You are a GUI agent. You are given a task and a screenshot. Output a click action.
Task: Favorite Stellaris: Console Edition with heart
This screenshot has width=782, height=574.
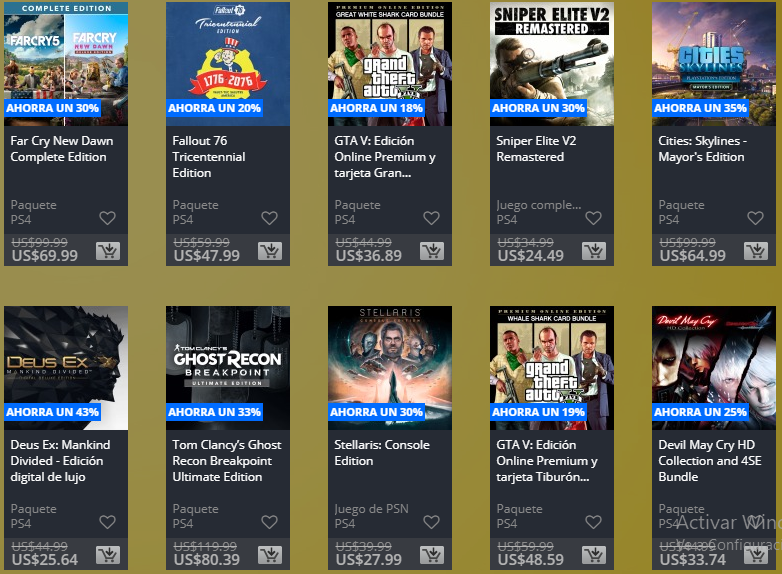[431, 522]
